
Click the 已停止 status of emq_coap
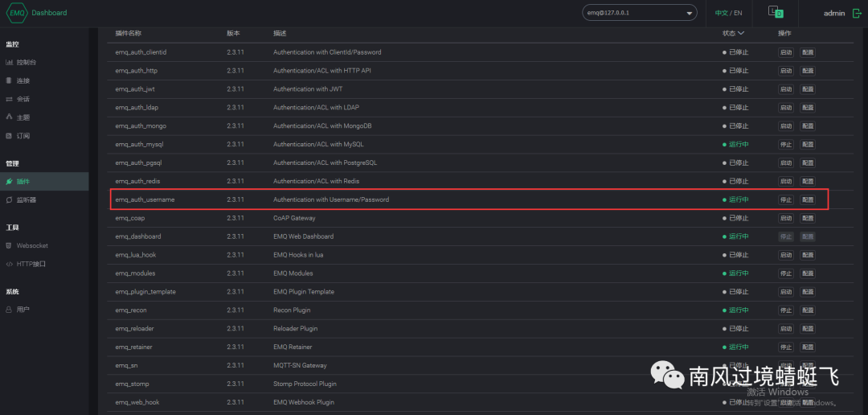point(735,218)
